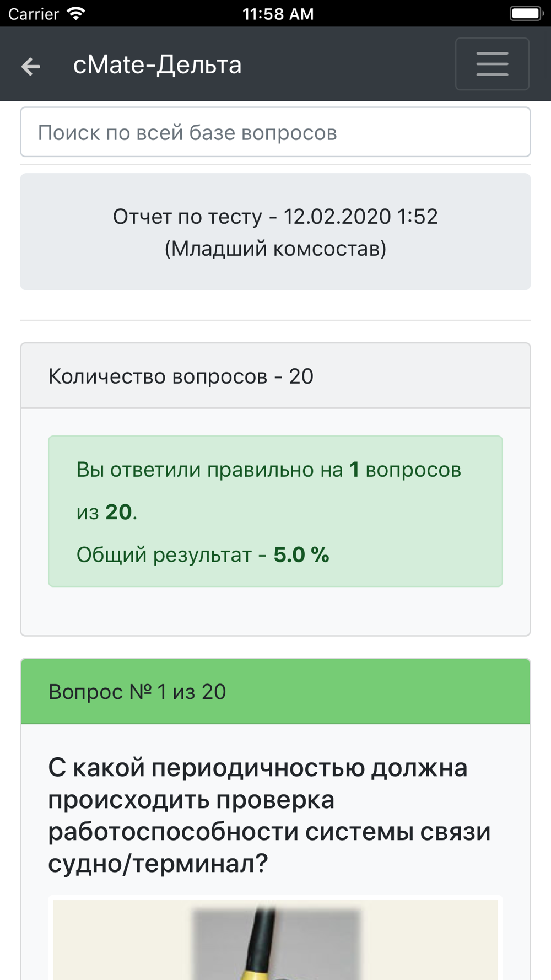The height and width of the screenshot is (980, 551).
Task: Tap the question text about судно/терминал
Action: (269, 815)
